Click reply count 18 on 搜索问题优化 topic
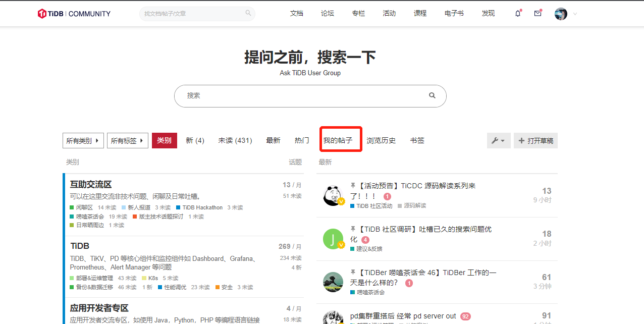 547,234
